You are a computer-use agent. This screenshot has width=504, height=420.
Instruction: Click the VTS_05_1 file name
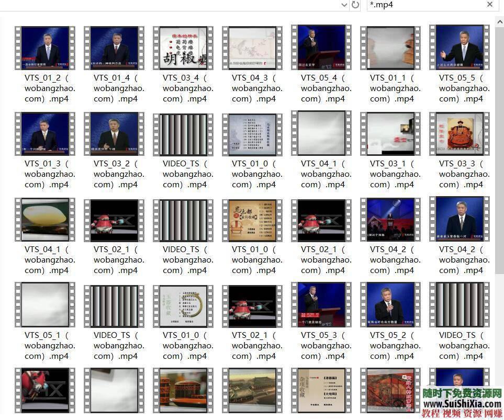click(50, 345)
